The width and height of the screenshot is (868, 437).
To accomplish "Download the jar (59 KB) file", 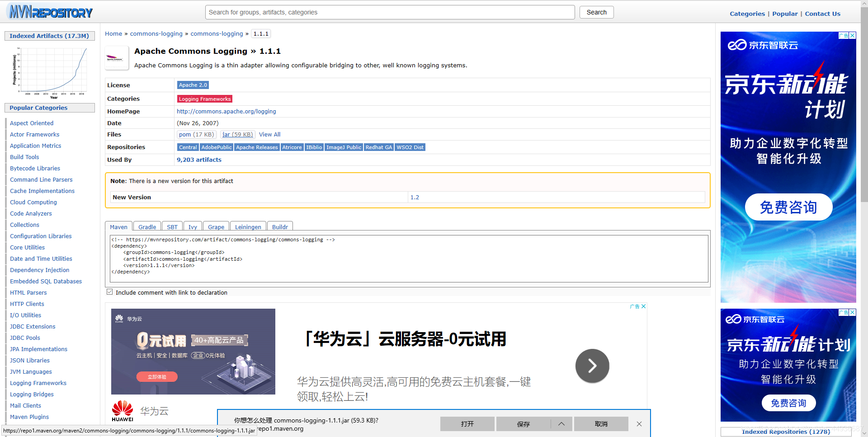I will click(x=238, y=134).
